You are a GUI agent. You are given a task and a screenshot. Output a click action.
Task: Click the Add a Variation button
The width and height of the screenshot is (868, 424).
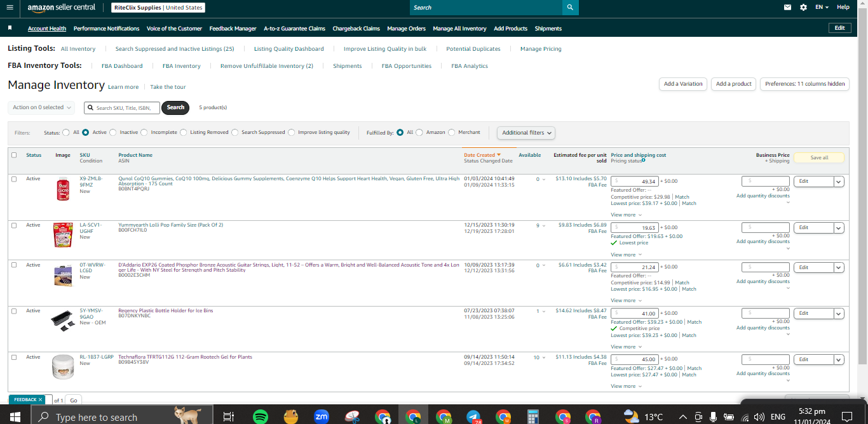[x=683, y=84]
